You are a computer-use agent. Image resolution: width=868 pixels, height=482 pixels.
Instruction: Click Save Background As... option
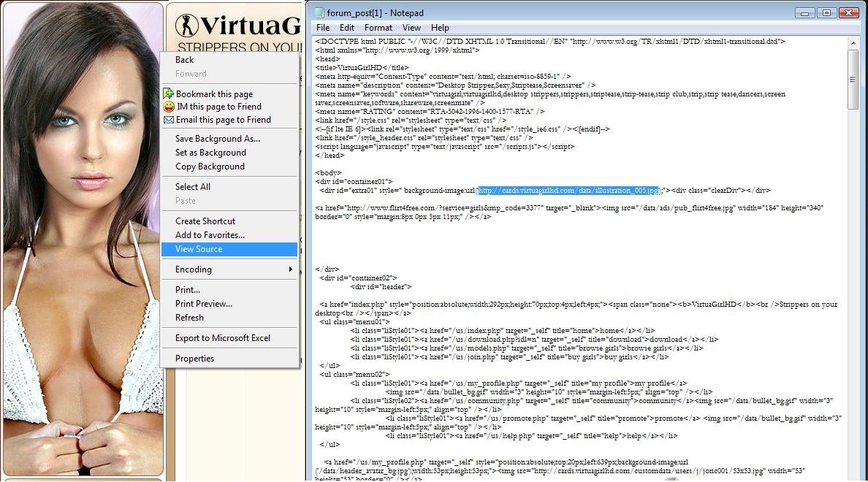(218, 139)
